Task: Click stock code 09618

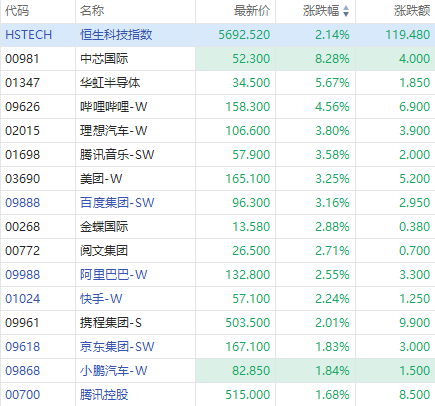Action: pos(22,347)
